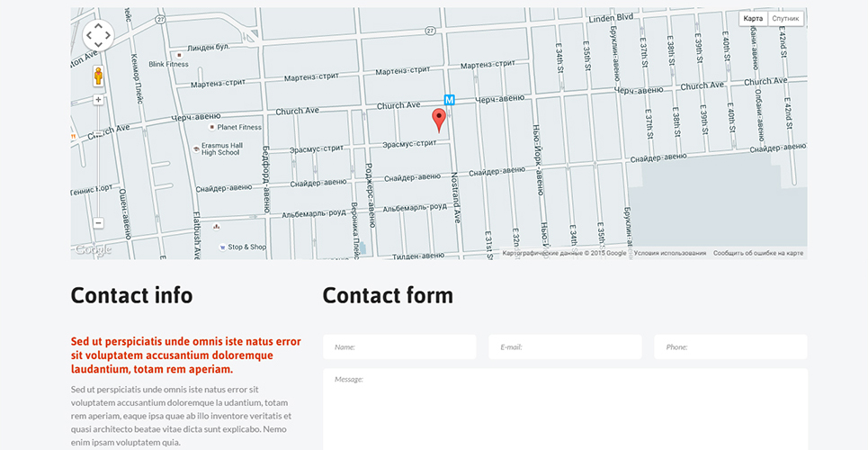Screen dimensions: 868x450
Task: Click the red location pin on map
Action: coord(438,121)
